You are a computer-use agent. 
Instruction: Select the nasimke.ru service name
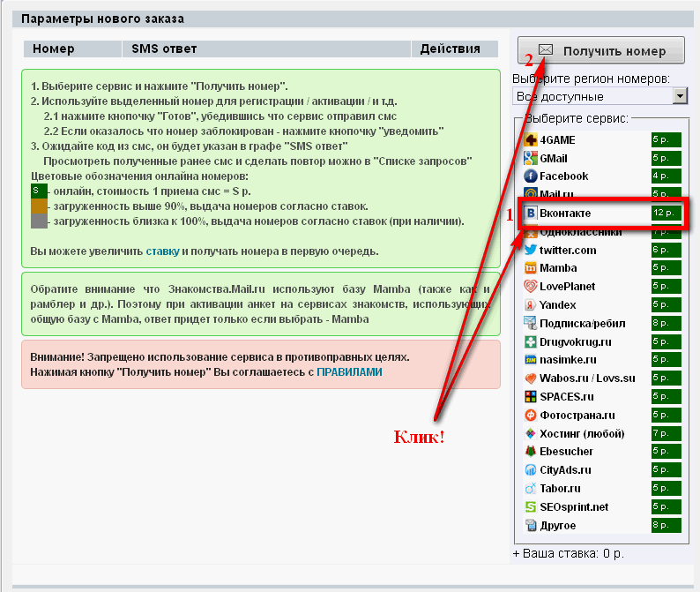point(568,360)
